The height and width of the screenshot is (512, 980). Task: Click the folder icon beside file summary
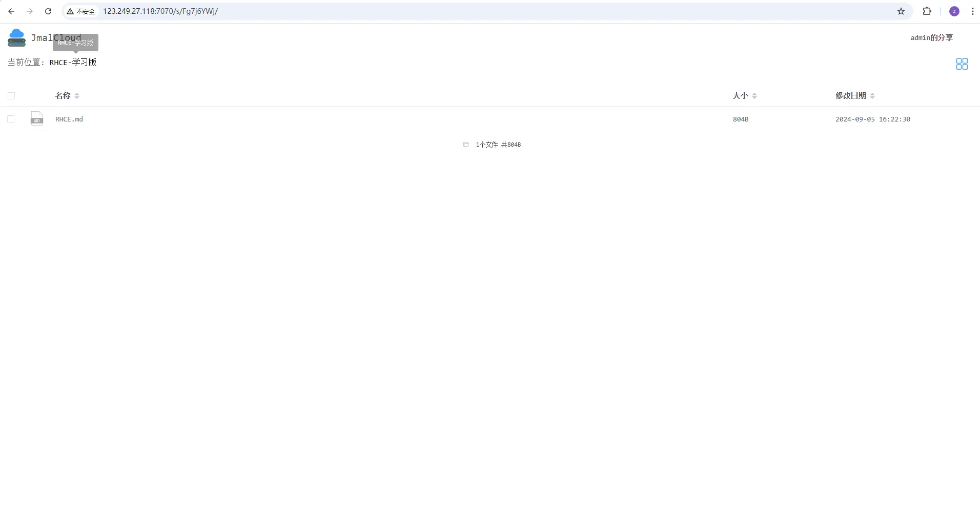pos(466,145)
